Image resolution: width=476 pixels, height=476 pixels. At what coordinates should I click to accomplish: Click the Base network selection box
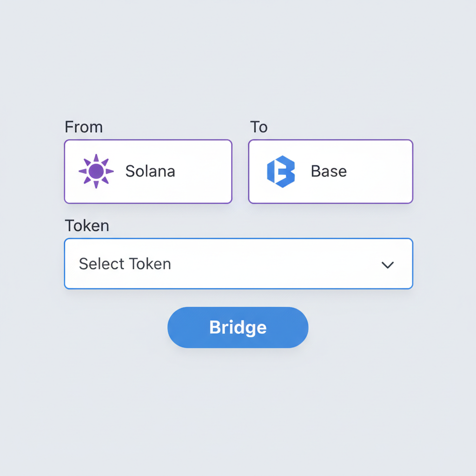(x=330, y=171)
